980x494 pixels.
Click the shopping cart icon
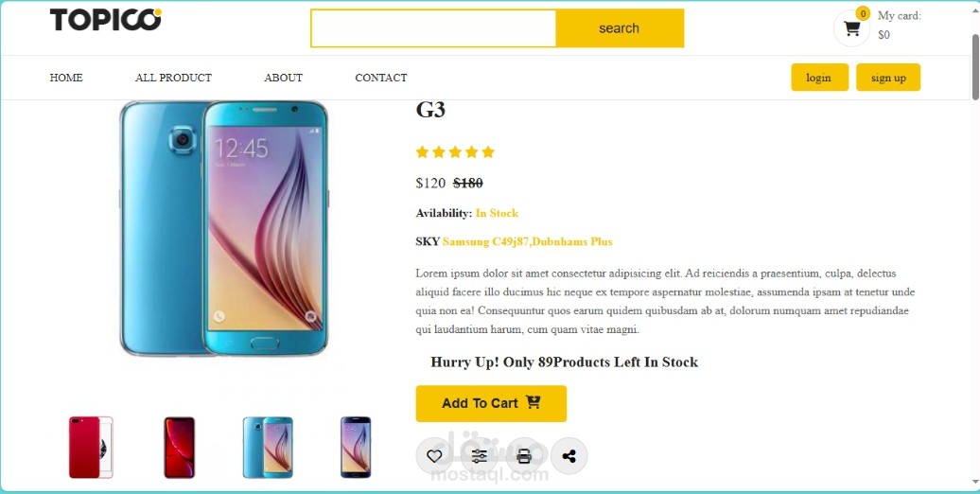[851, 28]
